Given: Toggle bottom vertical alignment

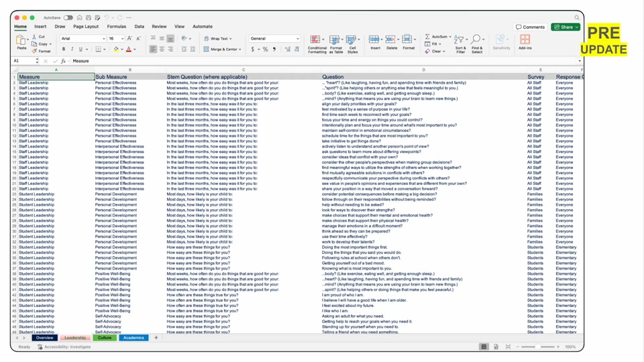Looking at the screenshot, I should point(170,39).
